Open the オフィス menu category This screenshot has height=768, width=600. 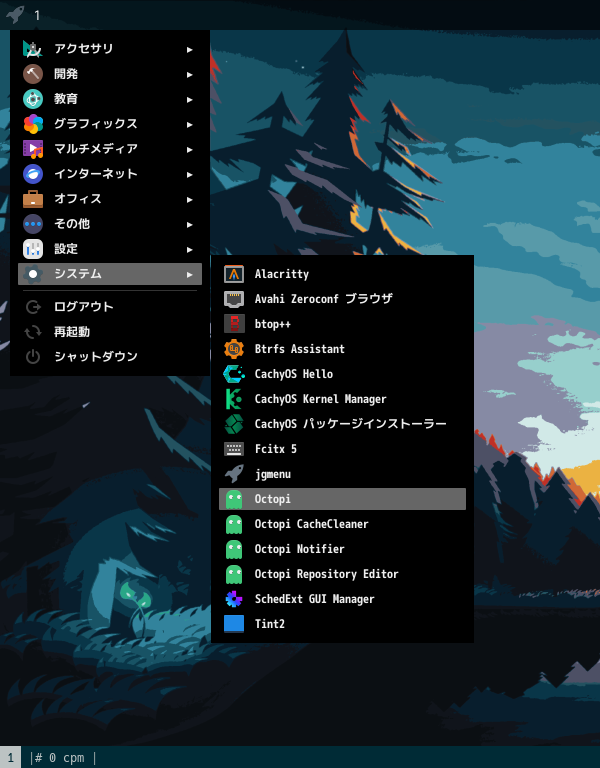[110, 199]
